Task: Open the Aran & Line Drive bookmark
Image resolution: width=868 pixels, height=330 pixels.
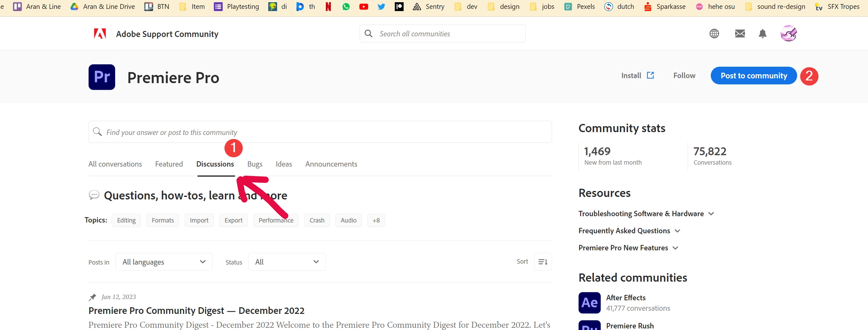Action: point(102,6)
